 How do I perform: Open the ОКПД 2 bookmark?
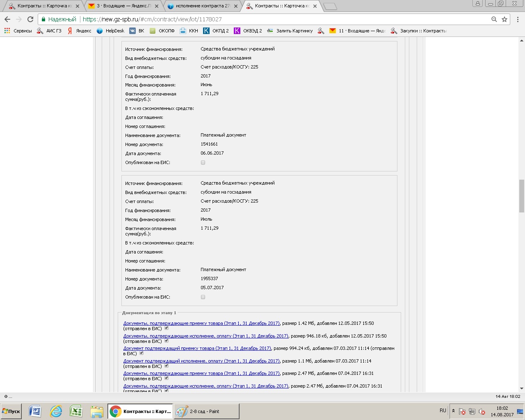216,31
